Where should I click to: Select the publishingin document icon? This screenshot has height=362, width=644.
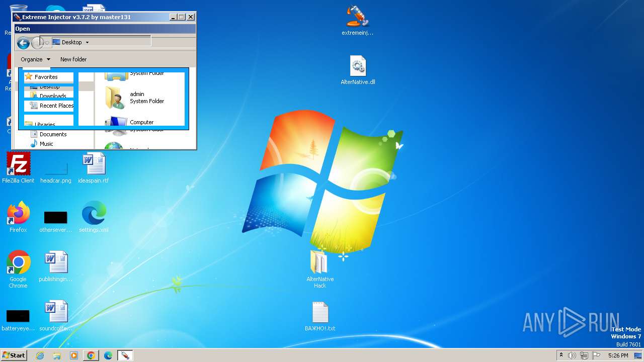(x=56, y=266)
